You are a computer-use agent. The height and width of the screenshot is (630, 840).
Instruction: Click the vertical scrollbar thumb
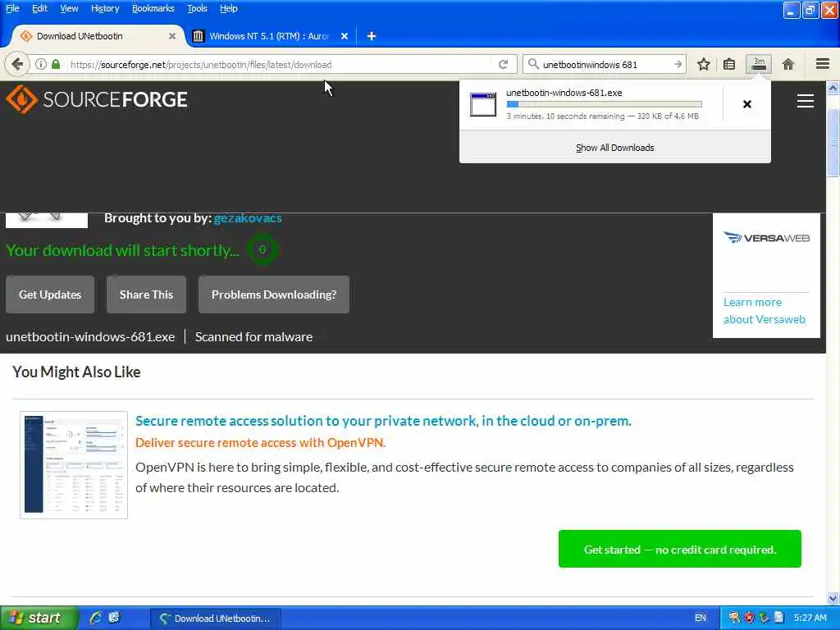tap(833, 142)
